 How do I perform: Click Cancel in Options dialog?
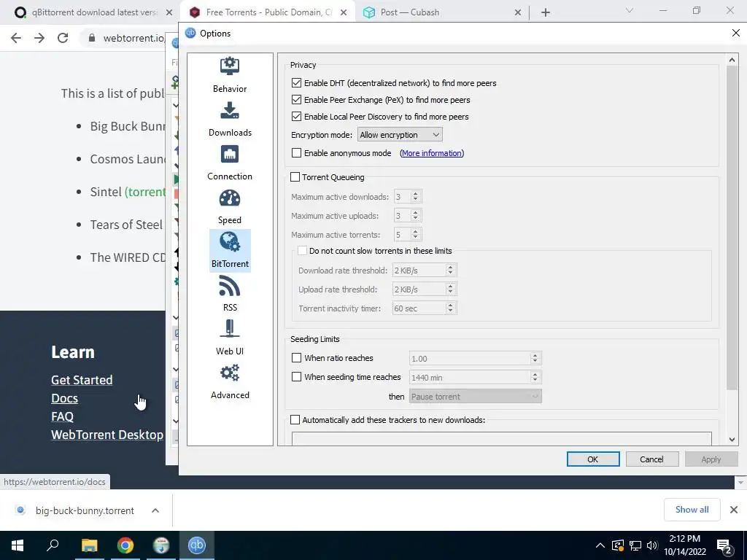pos(651,459)
